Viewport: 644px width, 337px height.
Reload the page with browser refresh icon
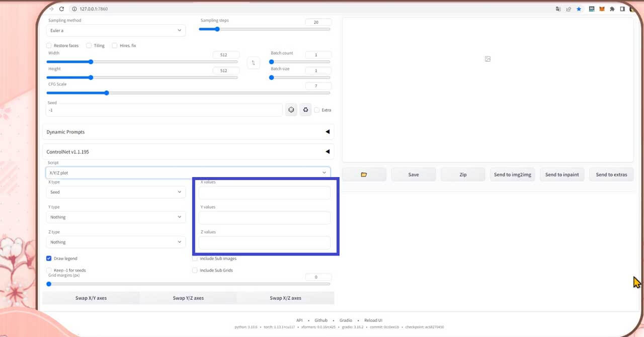61,9
